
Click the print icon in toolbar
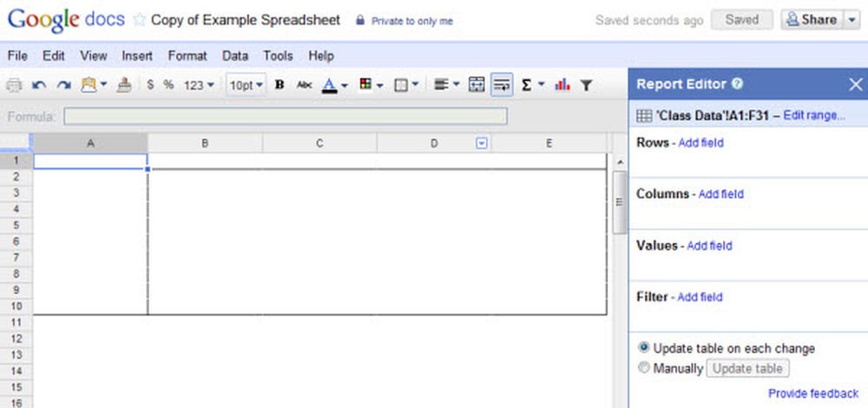point(14,85)
